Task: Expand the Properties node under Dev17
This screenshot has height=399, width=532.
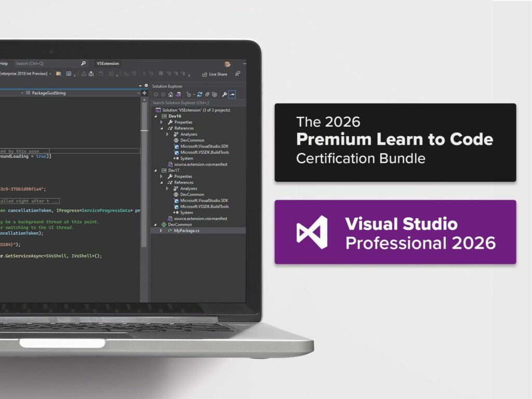Action: [x=162, y=177]
